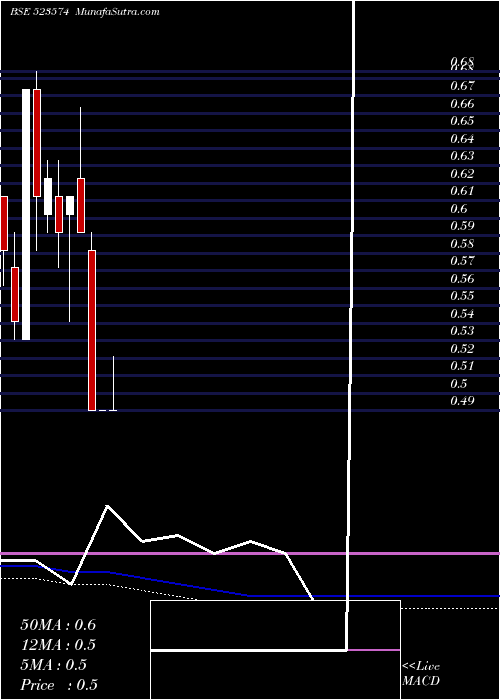This screenshot has height=700, width=500.
Task: Click the 'BSE 523574' ticker text
Action: point(39,12)
